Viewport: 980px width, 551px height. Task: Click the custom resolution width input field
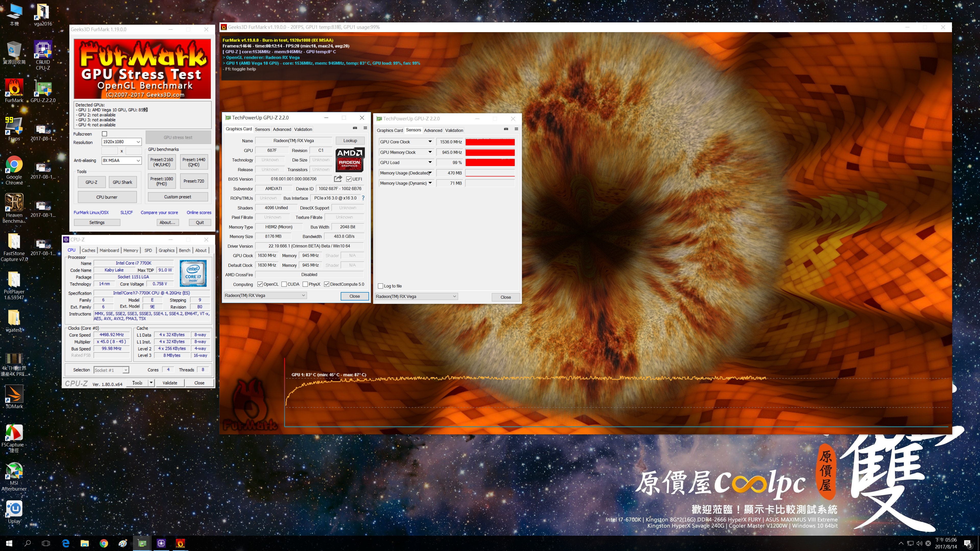point(109,151)
